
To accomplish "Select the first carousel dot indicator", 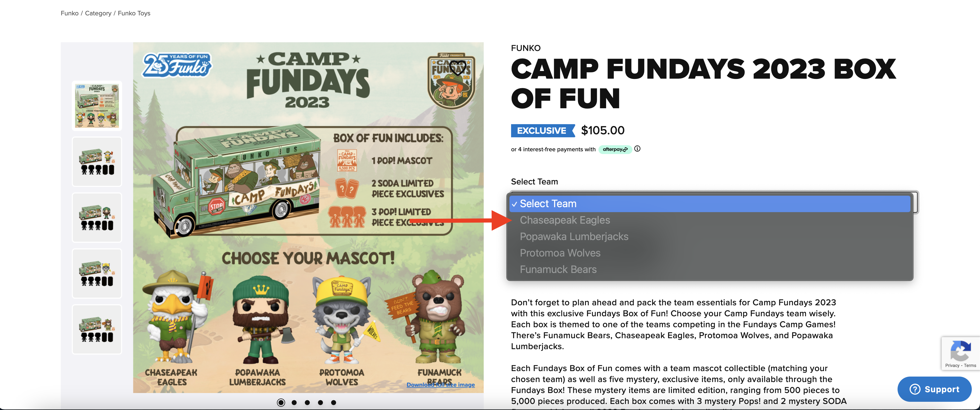I will point(281,402).
